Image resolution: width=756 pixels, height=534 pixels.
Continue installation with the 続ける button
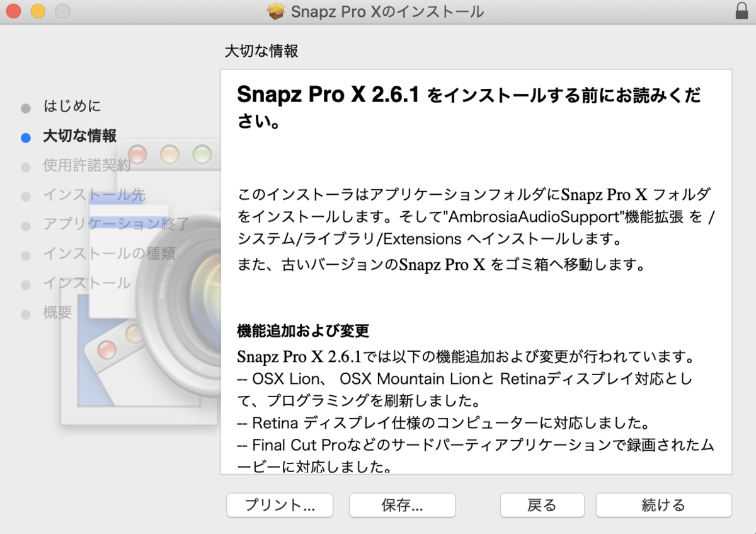[663, 505]
